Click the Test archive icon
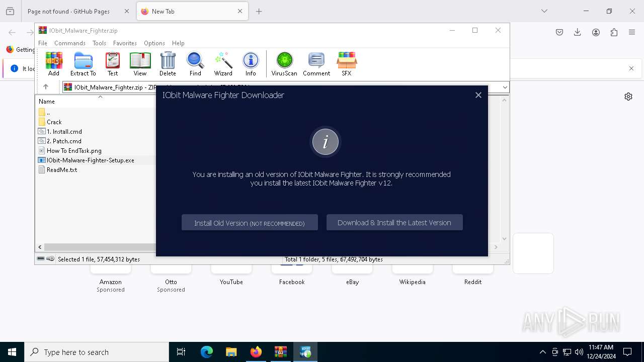This screenshot has width=644, height=362. point(113,64)
